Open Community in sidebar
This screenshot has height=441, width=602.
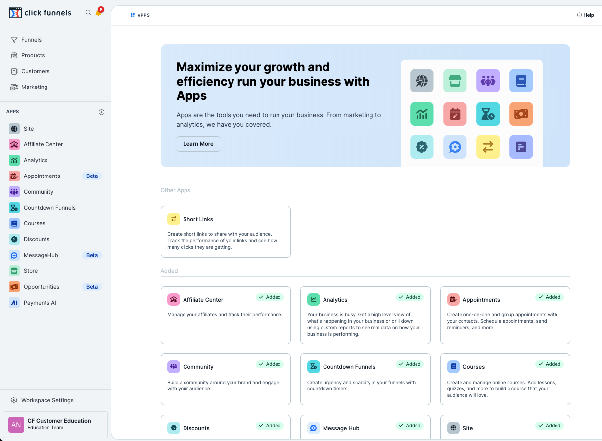click(x=31, y=192)
